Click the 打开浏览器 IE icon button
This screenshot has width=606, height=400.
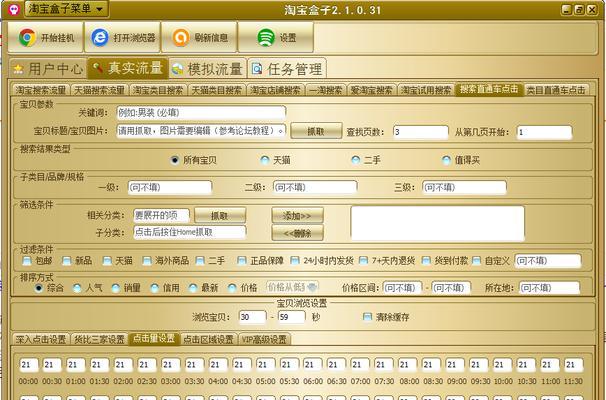tap(122, 37)
